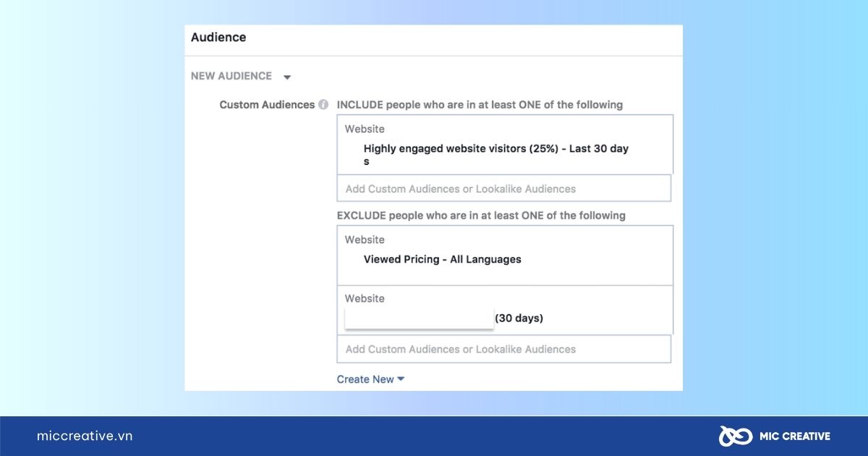Click the Custom Audiences label
Image resolution: width=868 pixels, height=456 pixels.
coord(267,105)
